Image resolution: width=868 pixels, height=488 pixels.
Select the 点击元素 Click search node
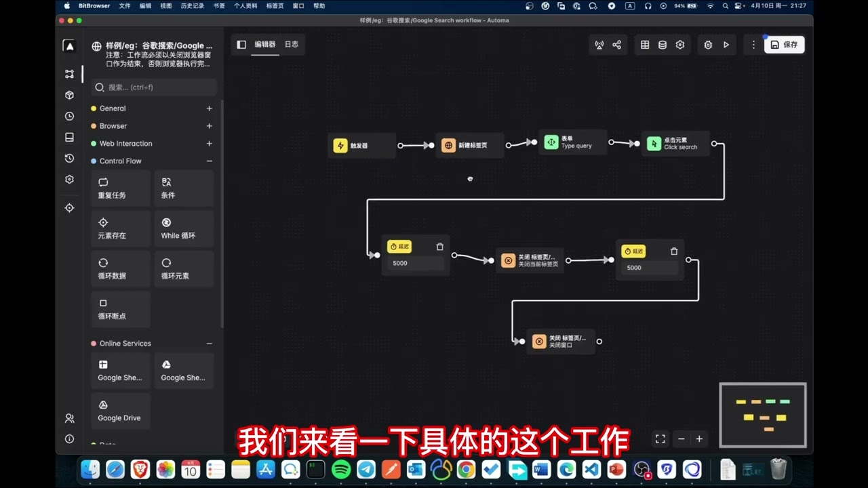click(676, 144)
